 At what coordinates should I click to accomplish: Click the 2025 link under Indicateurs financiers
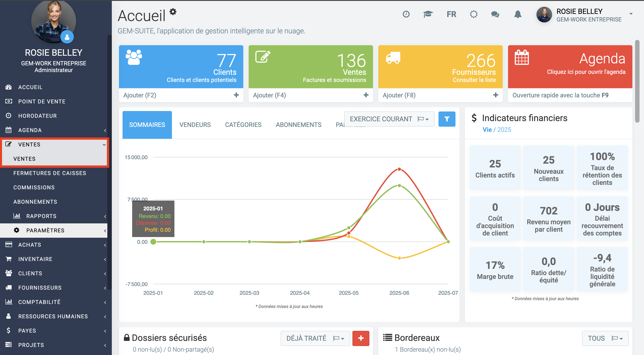click(x=504, y=130)
